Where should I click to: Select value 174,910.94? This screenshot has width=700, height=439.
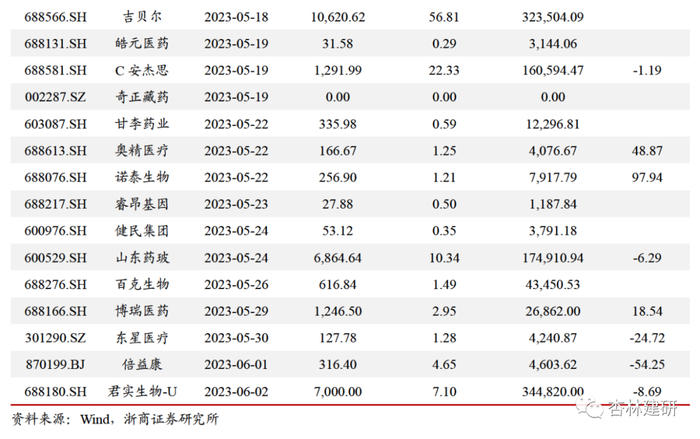pos(553,258)
